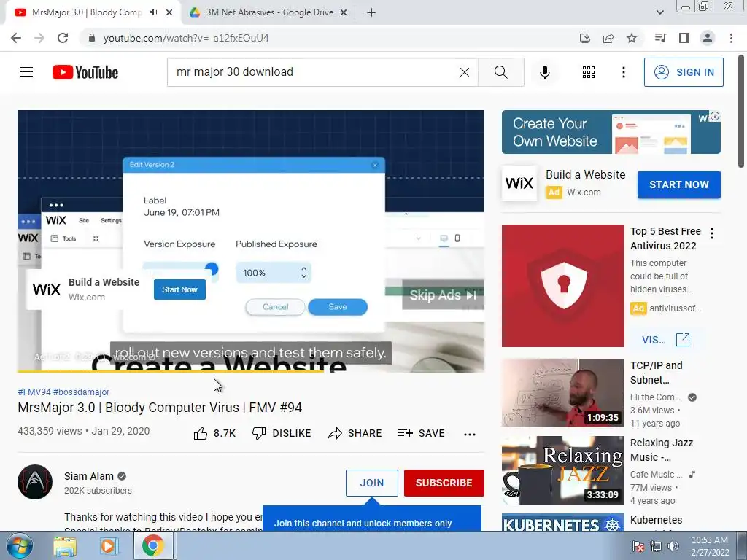747x560 pixels.
Task: Click the Skip Ads button
Action: point(443,295)
